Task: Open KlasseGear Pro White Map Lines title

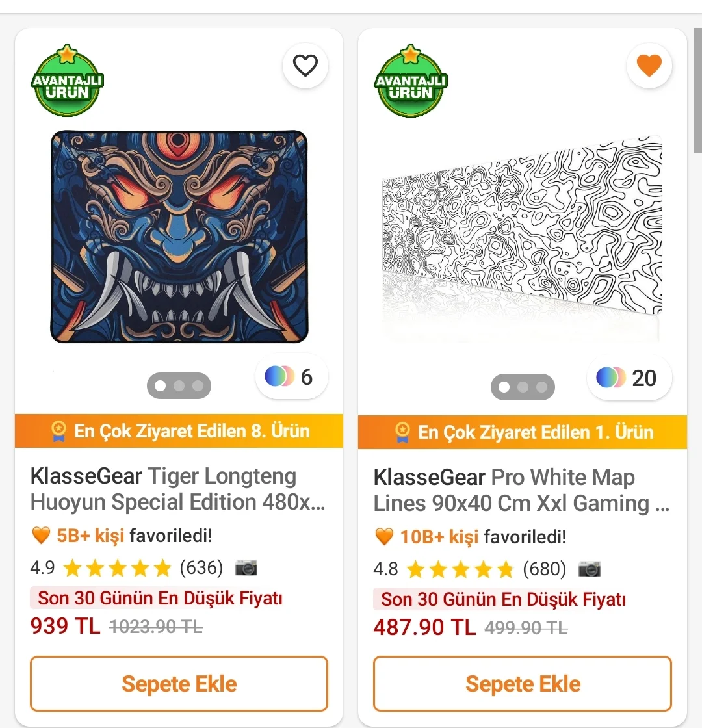Action: pyautogui.click(x=521, y=491)
